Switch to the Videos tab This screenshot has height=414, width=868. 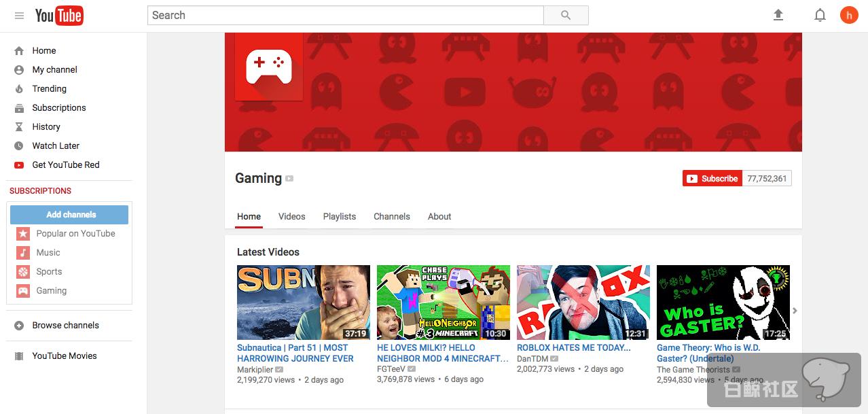pos(292,216)
